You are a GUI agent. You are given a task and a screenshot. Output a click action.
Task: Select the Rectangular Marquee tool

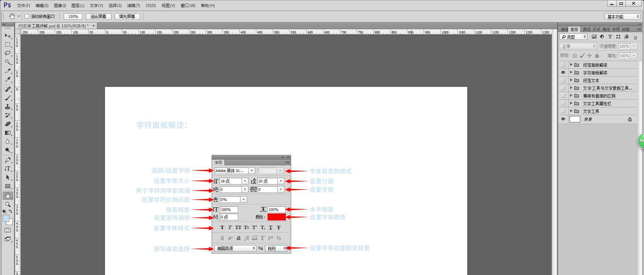[x=8, y=45]
